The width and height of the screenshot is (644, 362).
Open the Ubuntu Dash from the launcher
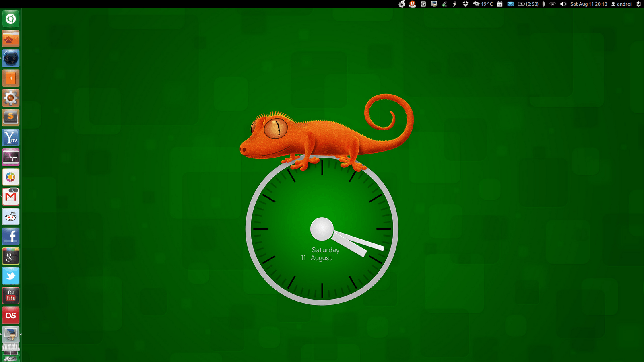10,19
